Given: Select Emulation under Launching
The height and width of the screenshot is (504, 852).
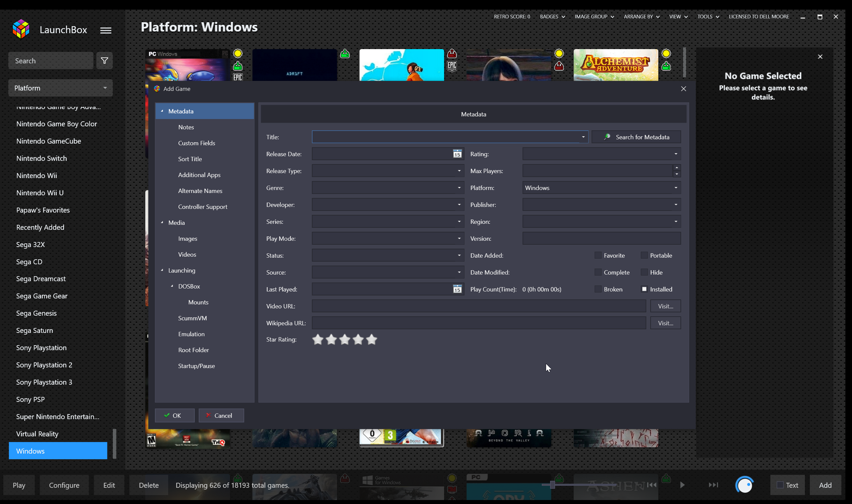Looking at the screenshot, I should pos(191,334).
